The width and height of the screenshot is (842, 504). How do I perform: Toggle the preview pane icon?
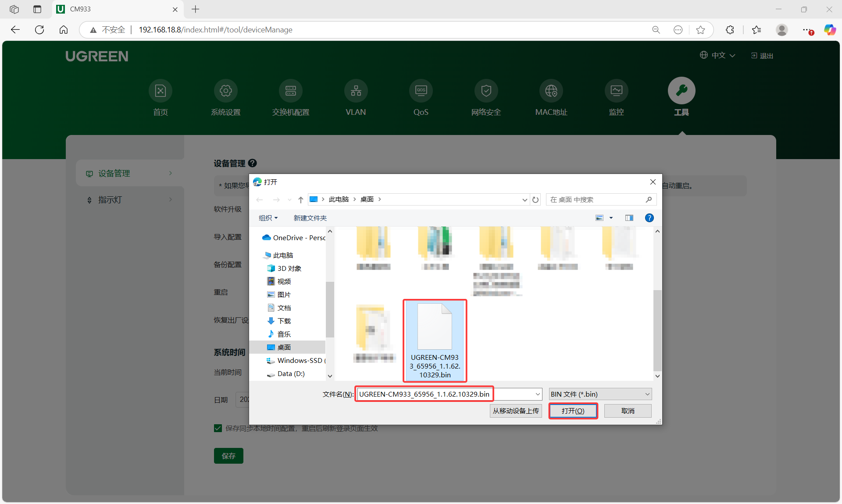tap(629, 218)
